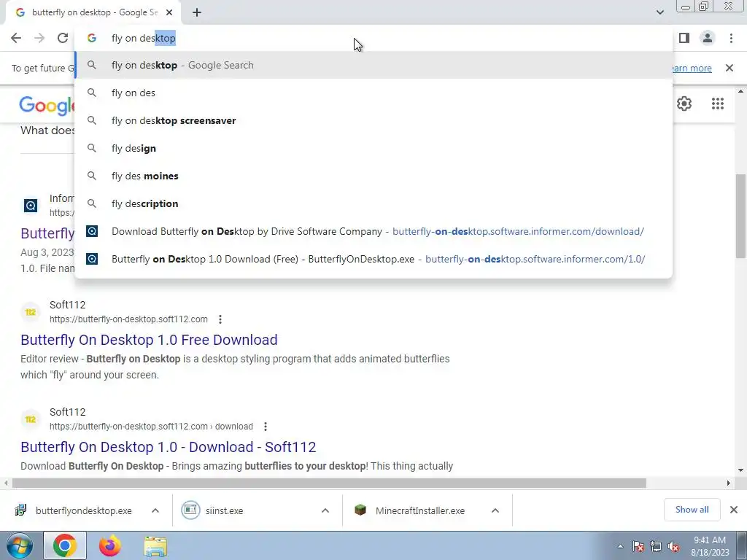Open the Chrome profile avatar
The width and height of the screenshot is (747, 560).
point(708,38)
